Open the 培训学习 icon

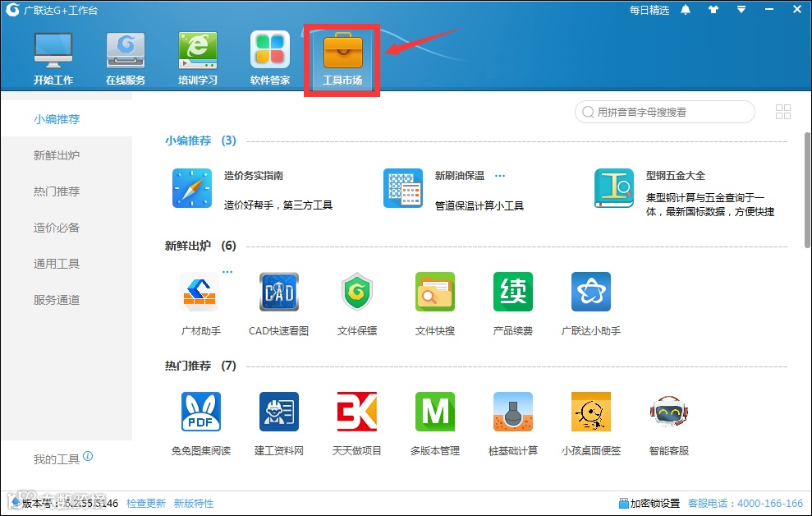point(198,50)
